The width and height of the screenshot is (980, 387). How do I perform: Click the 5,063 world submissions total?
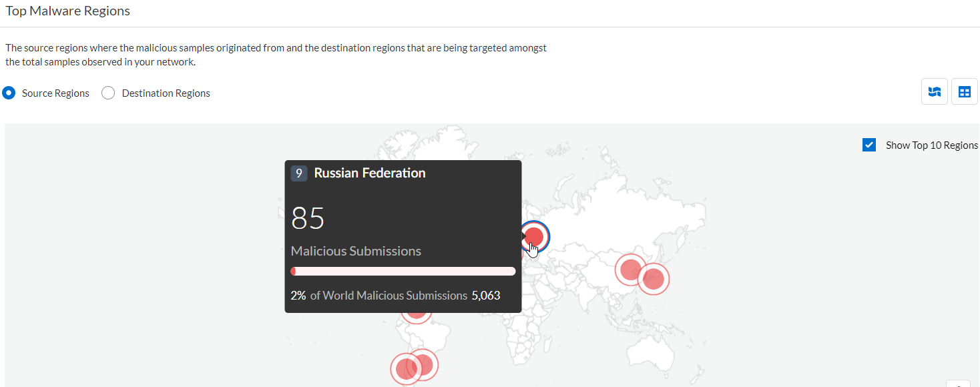click(486, 295)
